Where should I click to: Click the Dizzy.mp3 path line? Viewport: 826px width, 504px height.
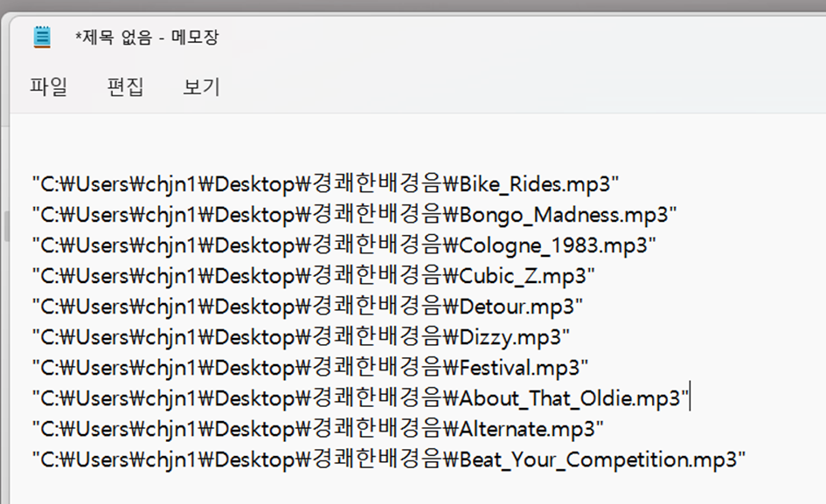(x=301, y=337)
